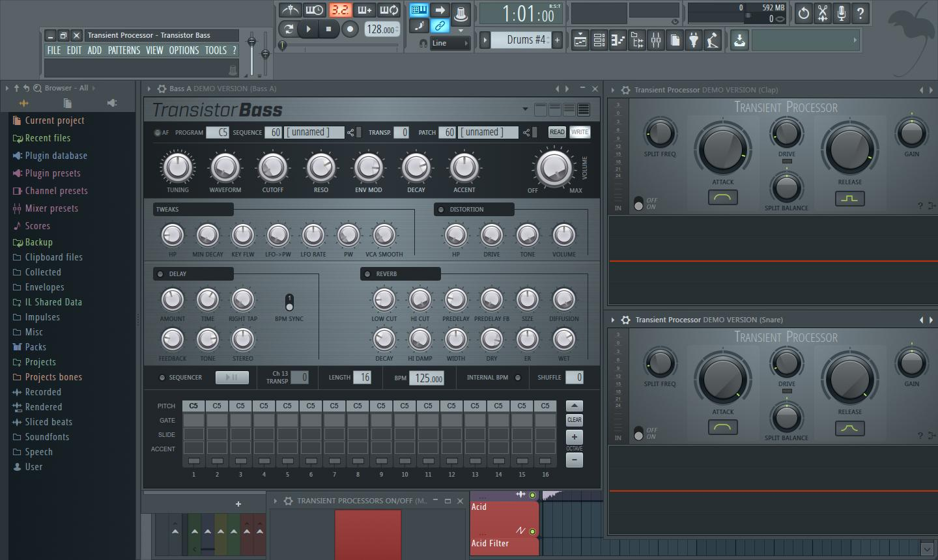Viewport: 938px width, 560px height.
Task: Click the CLEAR sequence button
Action: [x=574, y=420]
